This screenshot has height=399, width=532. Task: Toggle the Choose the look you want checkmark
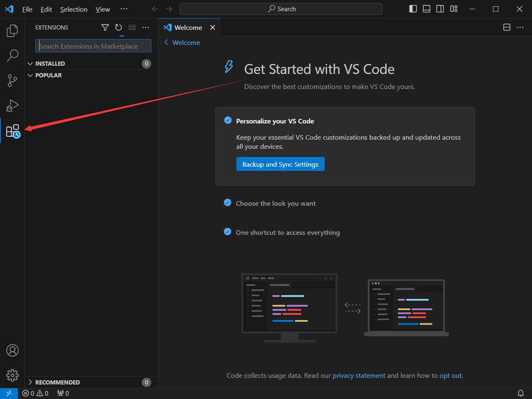pyautogui.click(x=227, y=203)
